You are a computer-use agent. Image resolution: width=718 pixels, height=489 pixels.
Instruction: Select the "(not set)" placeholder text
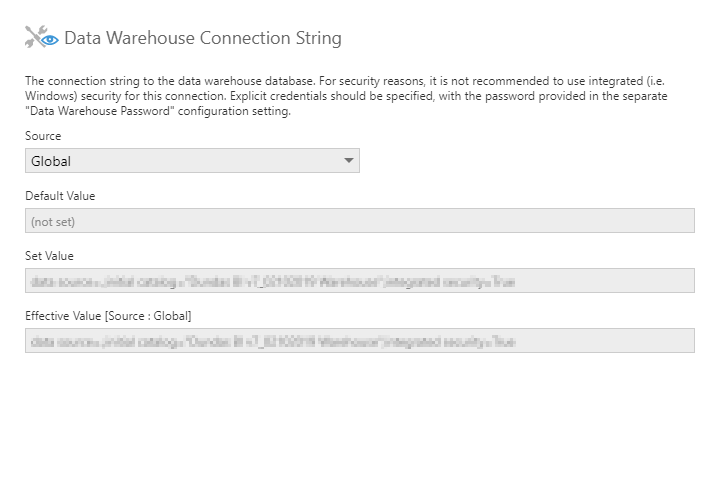(x=53, y=221)
